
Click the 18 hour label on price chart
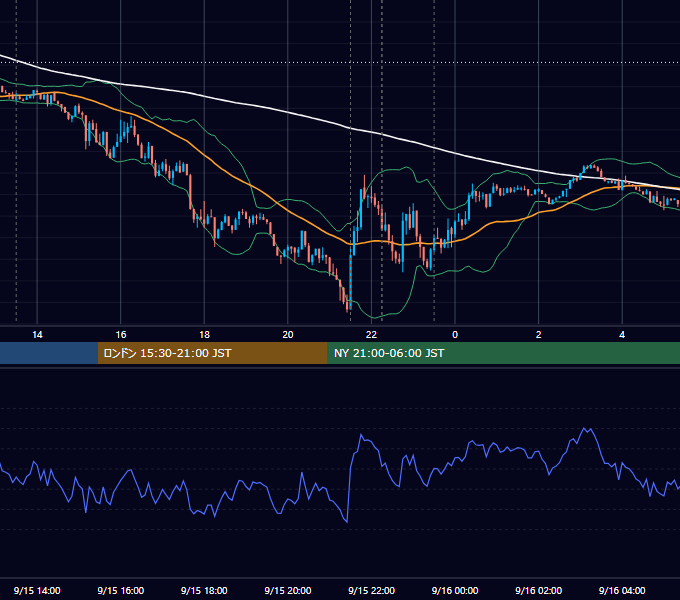(x=204, y=335)
